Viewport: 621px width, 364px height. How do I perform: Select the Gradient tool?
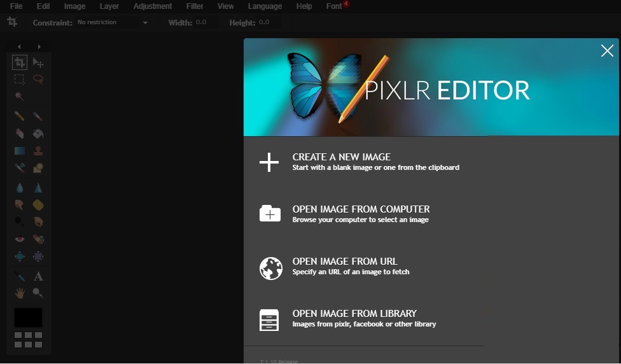point(19,151)
